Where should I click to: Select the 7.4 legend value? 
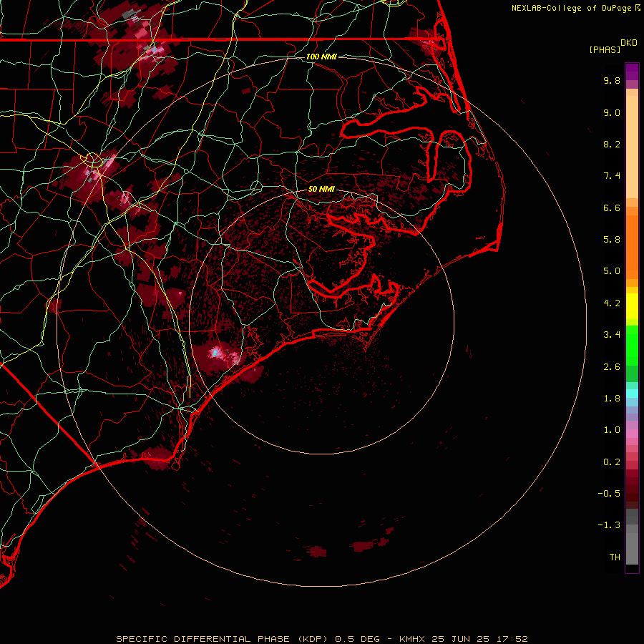click(612, 176)
